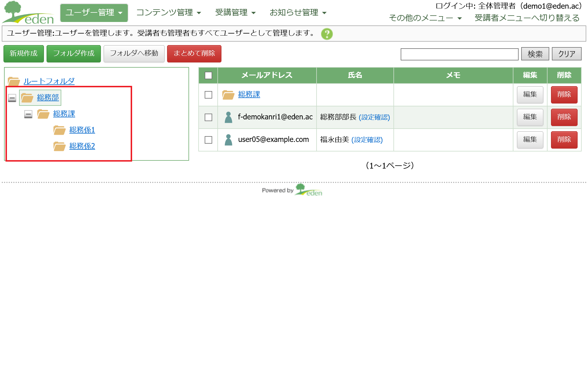This screenshot has height=370, width=588.
Task: Select 総務課 in the folder tree
Action: tap(64, 114)
